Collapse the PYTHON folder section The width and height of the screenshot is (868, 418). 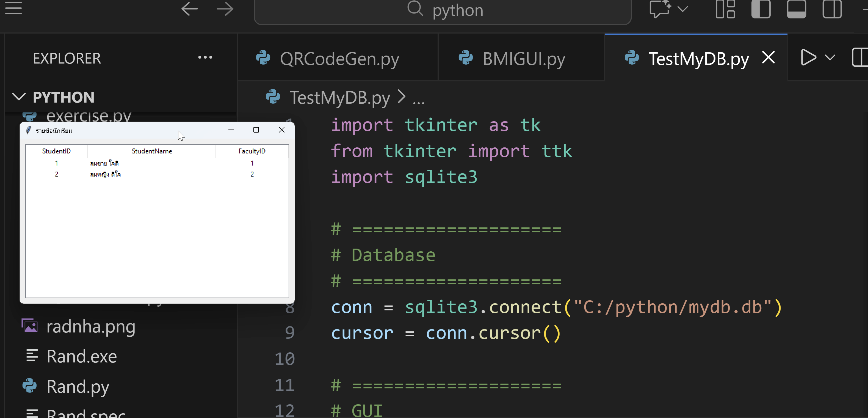coord(19,97)
